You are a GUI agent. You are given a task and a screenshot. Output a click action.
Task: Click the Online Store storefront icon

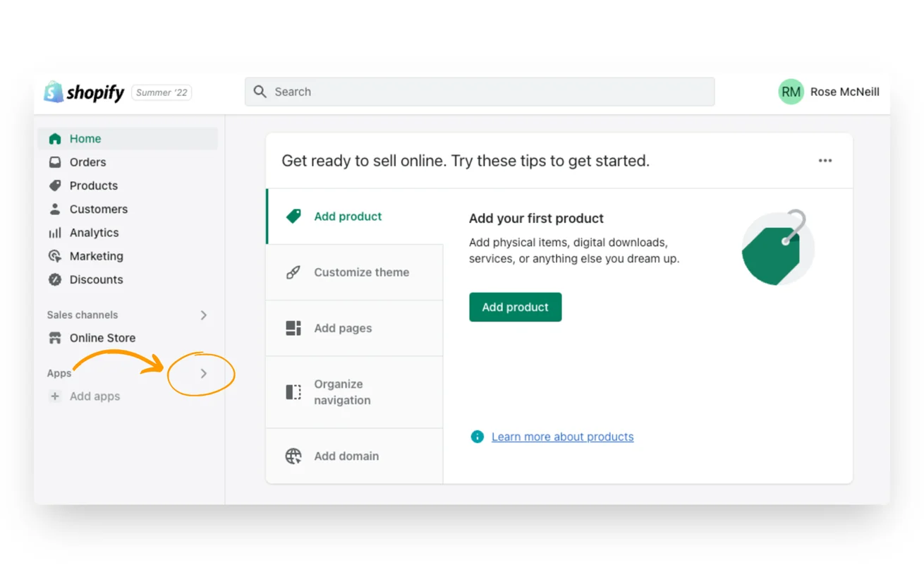click(55, 338)
